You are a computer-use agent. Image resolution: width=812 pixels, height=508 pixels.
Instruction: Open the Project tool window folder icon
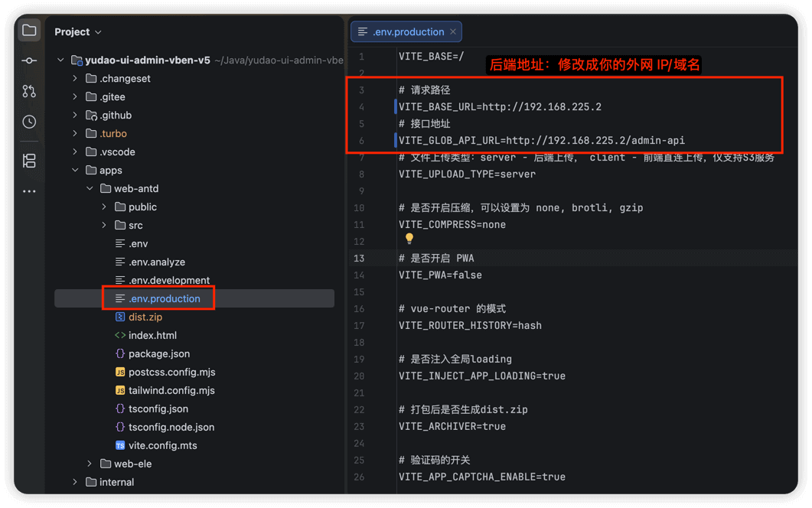point(29,31)
